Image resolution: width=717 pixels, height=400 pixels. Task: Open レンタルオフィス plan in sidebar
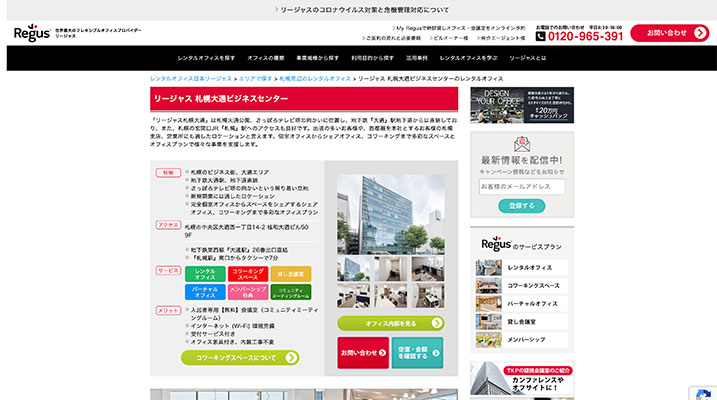[521, 267]
